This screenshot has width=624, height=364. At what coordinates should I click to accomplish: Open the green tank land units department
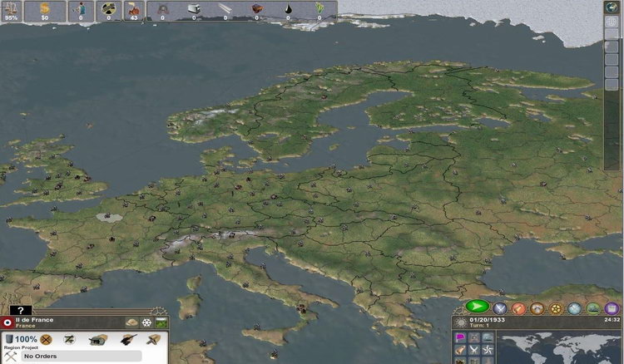(593, 308)
